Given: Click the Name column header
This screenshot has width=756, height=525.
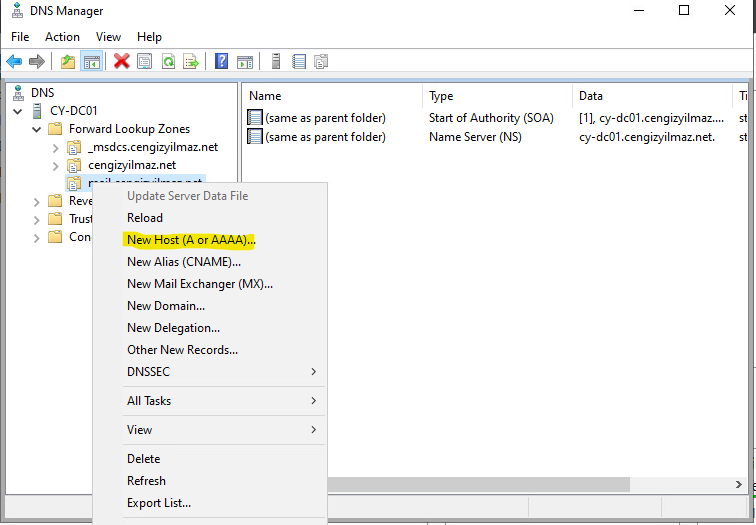Looking at the screenshot, I should pos(265,96).
